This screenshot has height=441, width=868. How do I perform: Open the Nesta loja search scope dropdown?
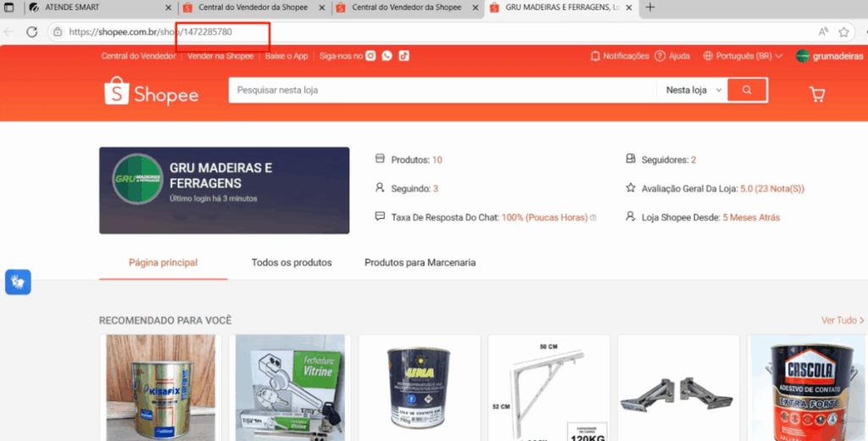(693, 90)
